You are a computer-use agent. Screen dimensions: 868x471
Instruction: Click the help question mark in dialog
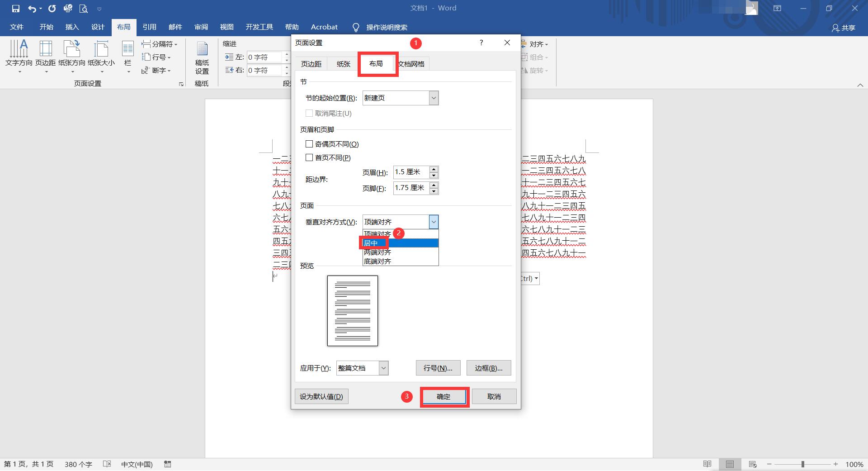click(481, 43)
